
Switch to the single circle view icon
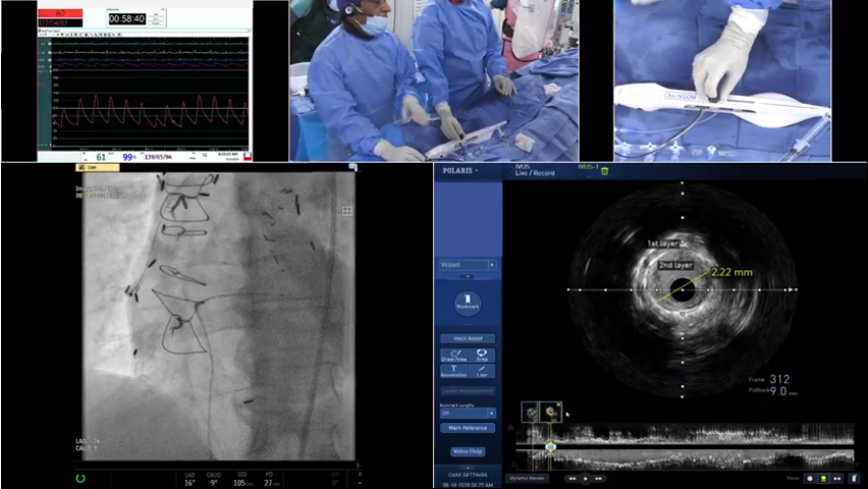click(810, 478)
